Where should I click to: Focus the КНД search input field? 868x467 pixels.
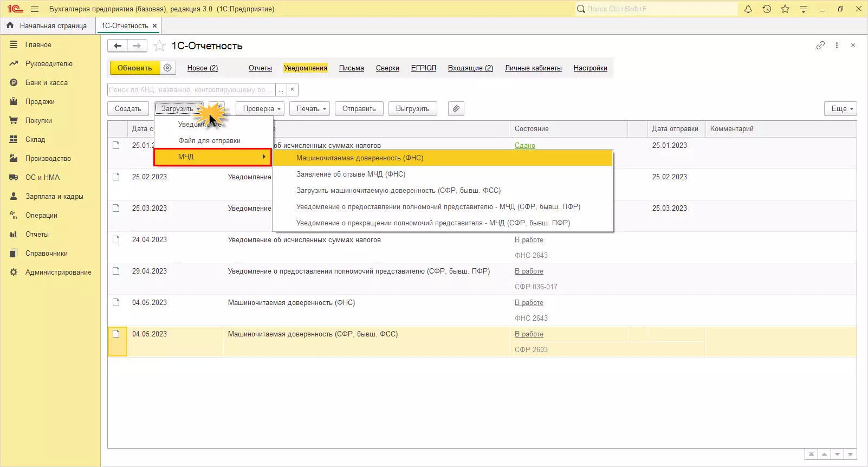(x=191, y=90)
